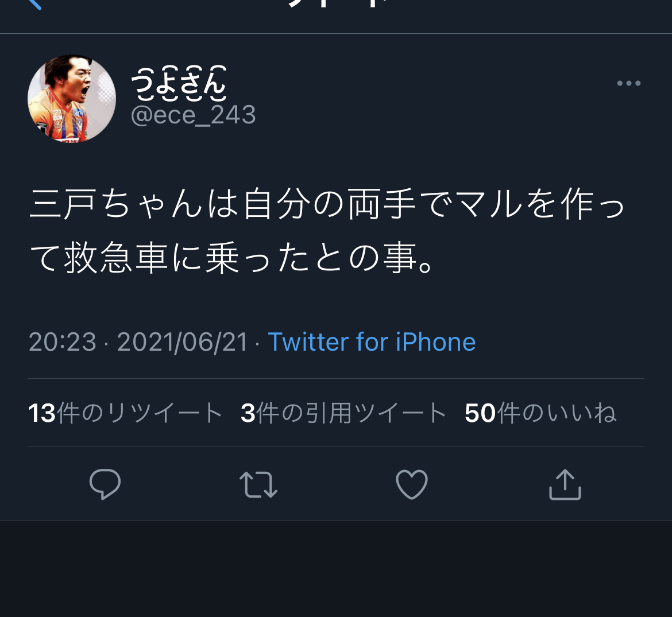This screenshot has width=672, height=617.
Task: Tap the 20:23 timestamp text
Action: pyautogui.click(x=63, y=342)
